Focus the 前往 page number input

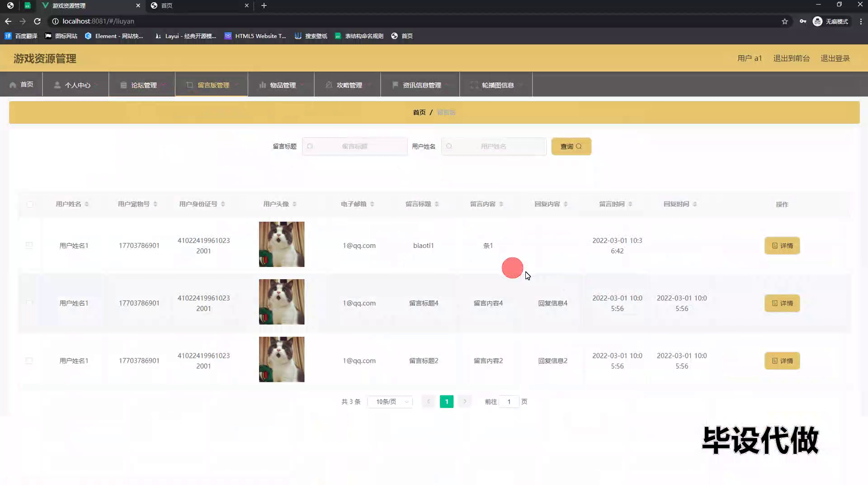coord(509,402)
